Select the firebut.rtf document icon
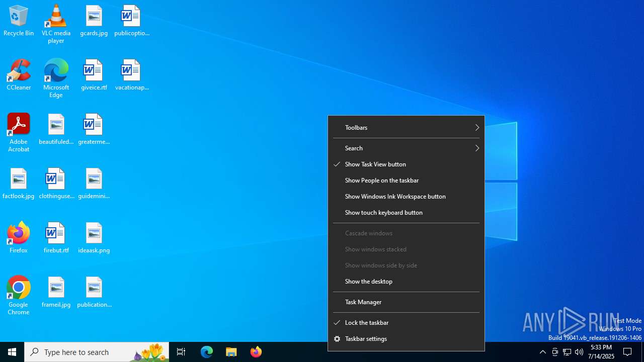This screenshot has height=362, width=644. (x=56, y=238)
